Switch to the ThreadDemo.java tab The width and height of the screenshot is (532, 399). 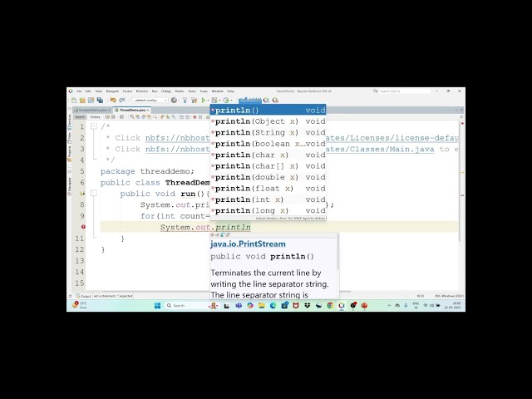point(132,111)
